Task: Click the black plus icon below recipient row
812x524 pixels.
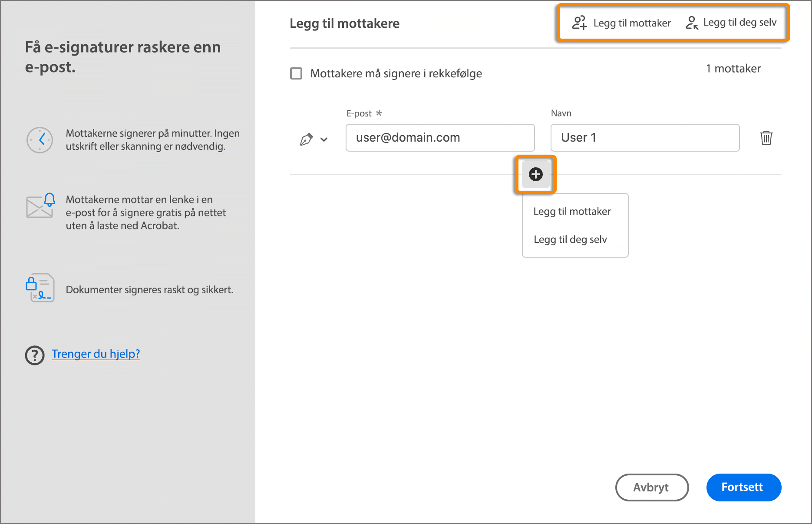Action: click(x=535, y=174)
